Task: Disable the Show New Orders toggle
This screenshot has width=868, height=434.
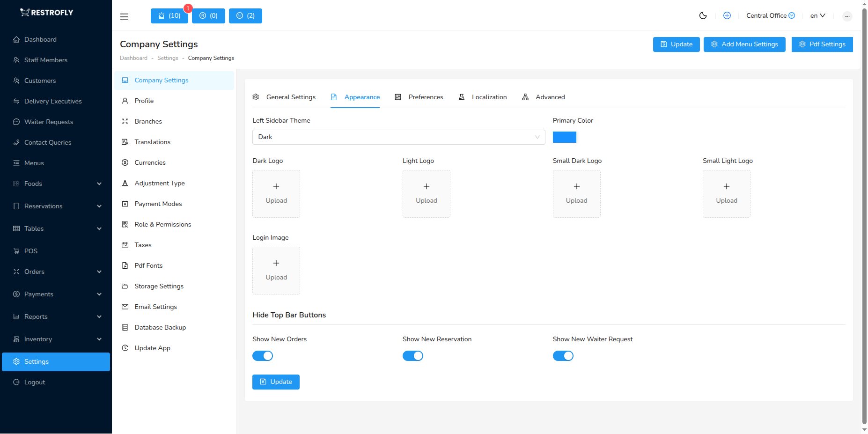Action: coord(263,356)
